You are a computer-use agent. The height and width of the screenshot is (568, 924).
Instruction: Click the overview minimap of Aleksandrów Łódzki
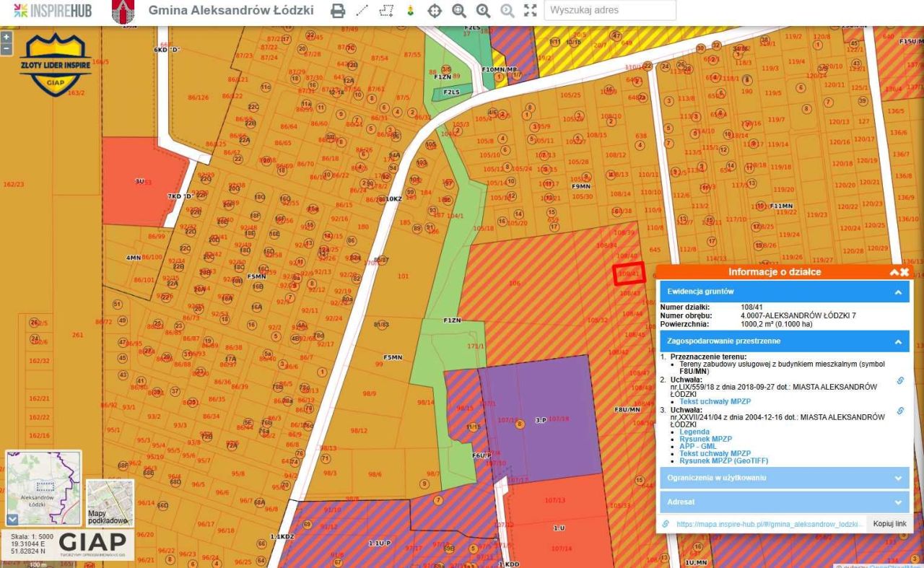(x=43, y=488)
